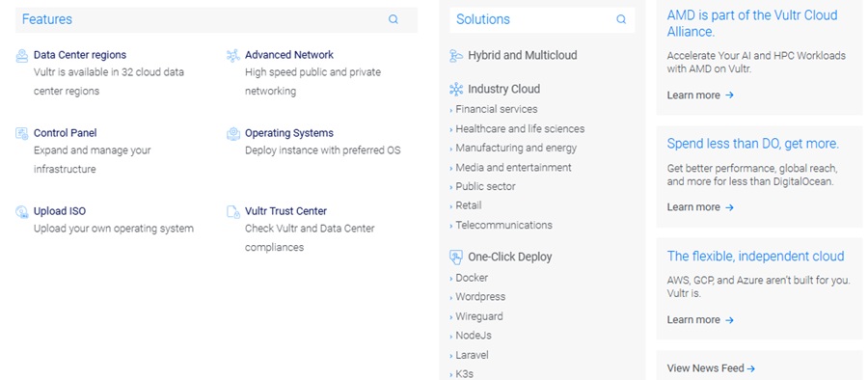Click arrow next to AMD Learn more
Viewport: 868px width, 380px height.
(x=729, y=95)
